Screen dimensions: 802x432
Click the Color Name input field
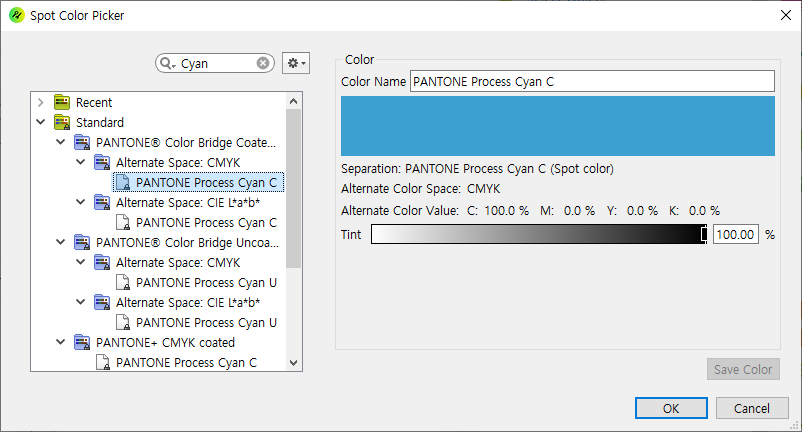592,81
